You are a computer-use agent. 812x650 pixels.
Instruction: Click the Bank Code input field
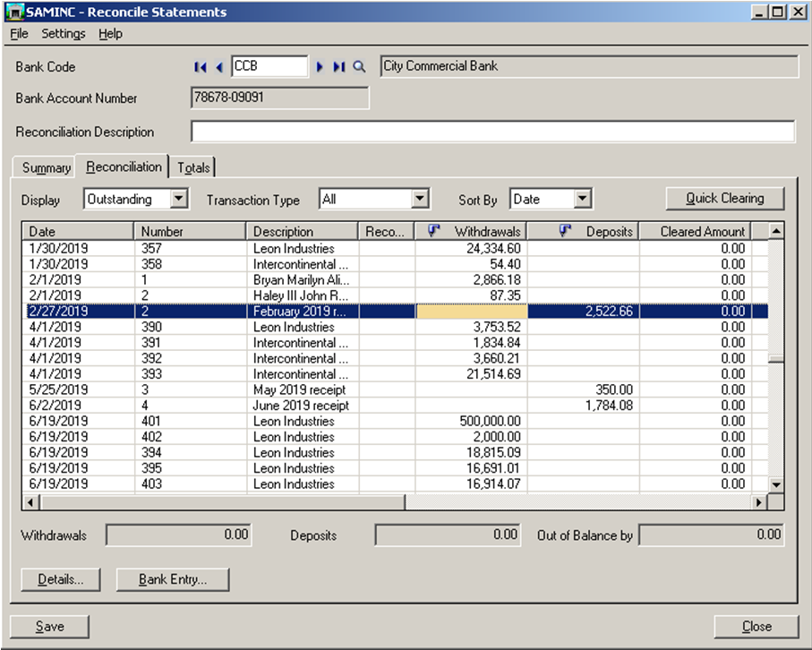tap(269, 66)
